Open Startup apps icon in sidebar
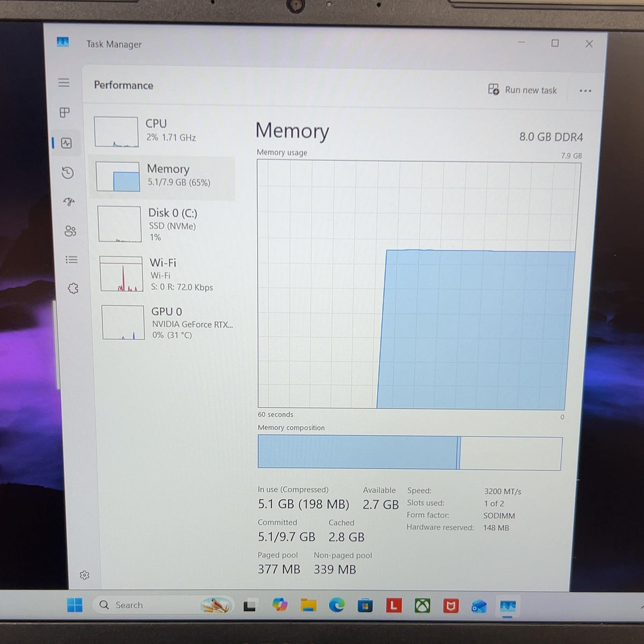 click(69, 202)
